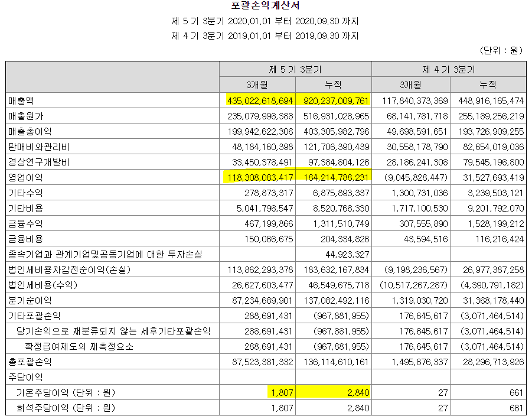Click the 제 5 기 3분기 period line
Viewport: 532px width, 416px height.
pos(265,21)
